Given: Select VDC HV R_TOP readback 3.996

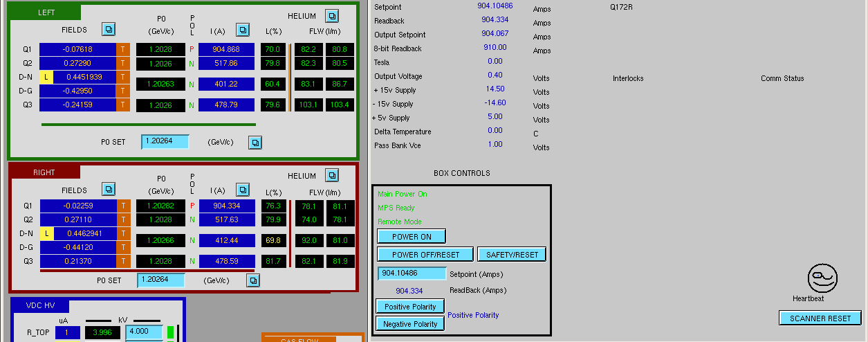Looking at the screenshot, I should point(102,333).
